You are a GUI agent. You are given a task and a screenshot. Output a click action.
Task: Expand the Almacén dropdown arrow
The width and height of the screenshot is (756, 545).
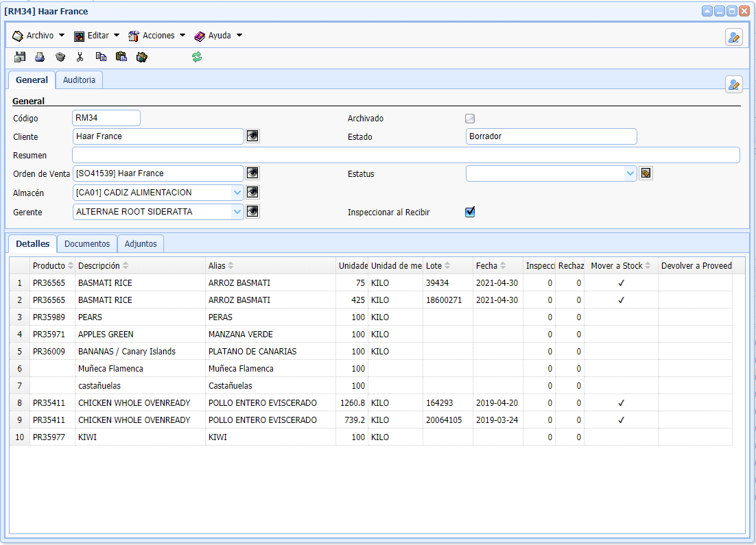pyautogui.click(x=237, y=193)
